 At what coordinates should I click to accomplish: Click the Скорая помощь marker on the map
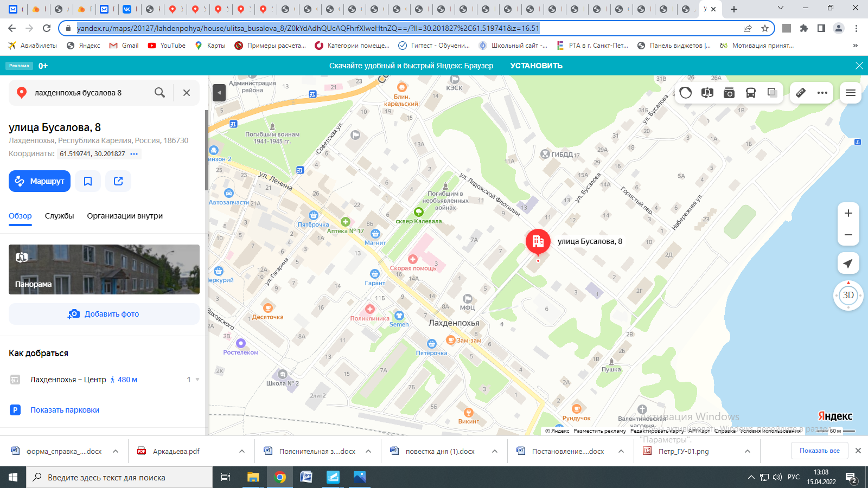413,260
